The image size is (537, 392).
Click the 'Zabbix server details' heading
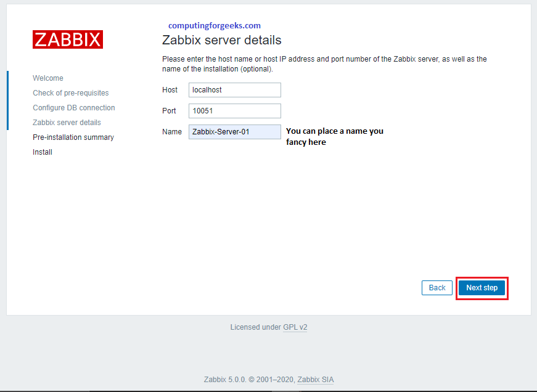click(x=221, y=40)
